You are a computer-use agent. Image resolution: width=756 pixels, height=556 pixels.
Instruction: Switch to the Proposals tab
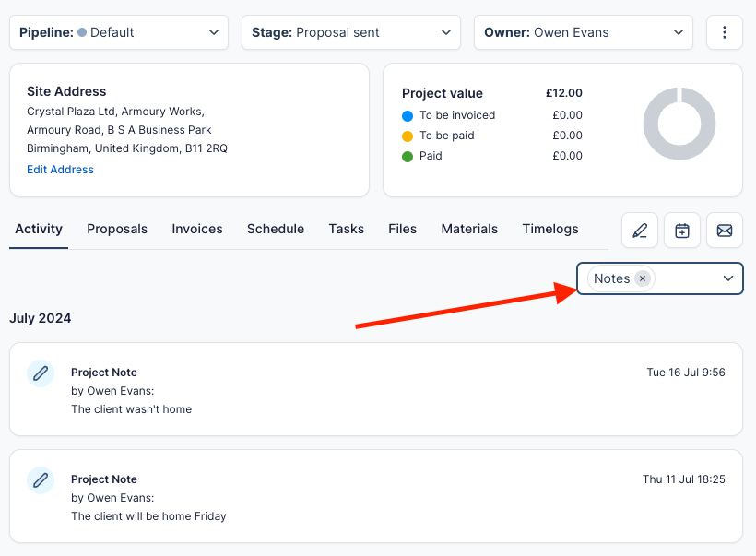pyautogui.click(x=117, y=229)
